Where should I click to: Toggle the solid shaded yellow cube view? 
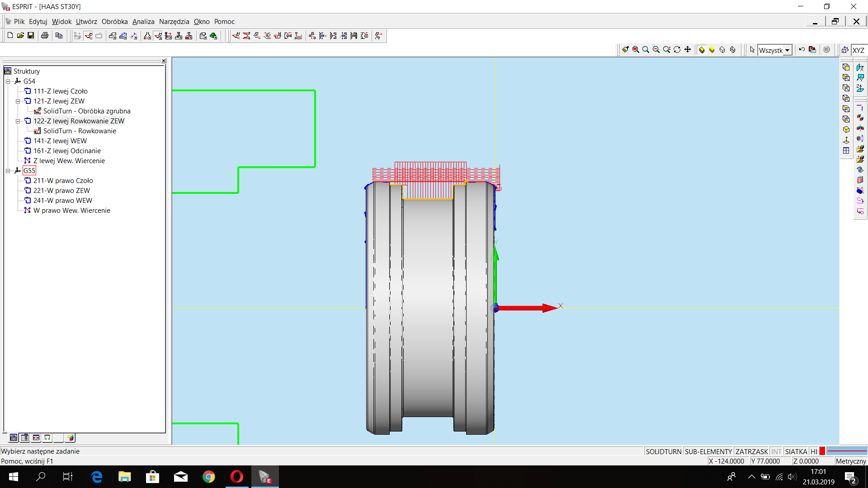[712, 50]
